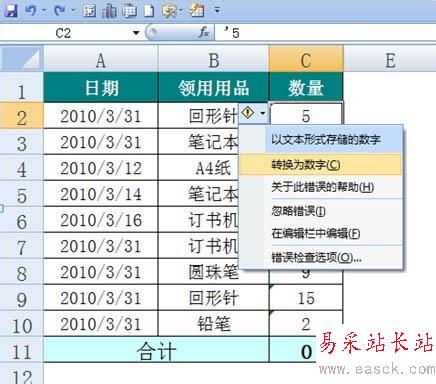Click the formula bar containing '5

pyautogui.click(x=325, y=33)
